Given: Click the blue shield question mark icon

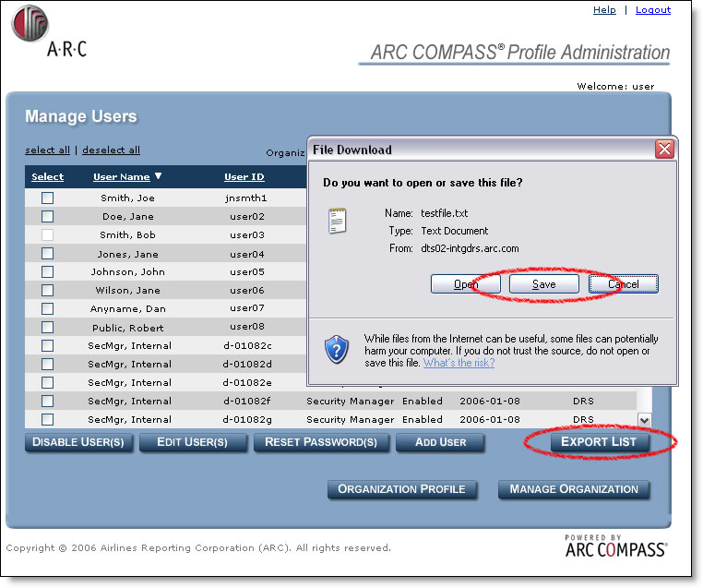Looking at the screenshot, I should (336, 350).
